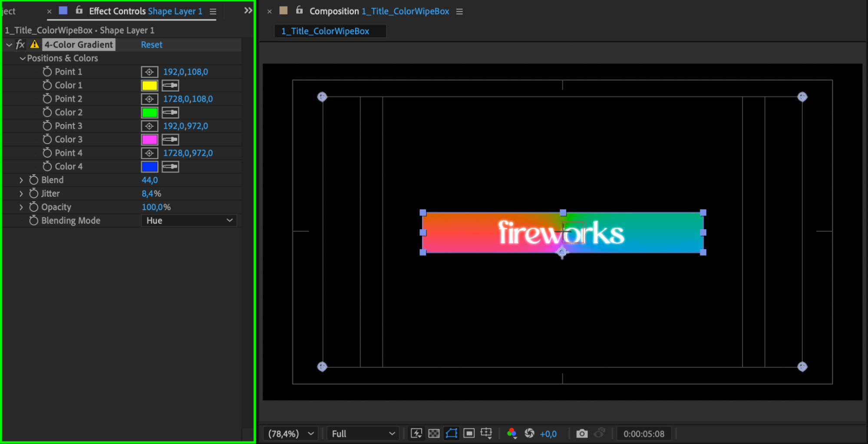This screenshot has width=868, height=444.
Task: Expand the Jitter property
Action: pyautogui.click(x=21, y=194)
